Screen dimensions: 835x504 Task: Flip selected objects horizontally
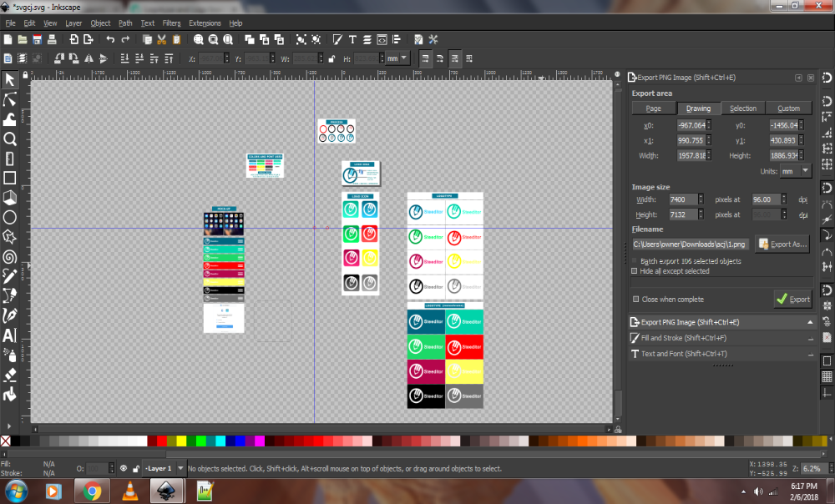(x=89, y=58)
